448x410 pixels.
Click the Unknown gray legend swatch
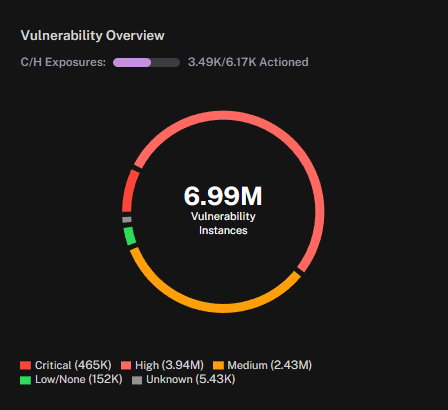click(x=137, y=380)
